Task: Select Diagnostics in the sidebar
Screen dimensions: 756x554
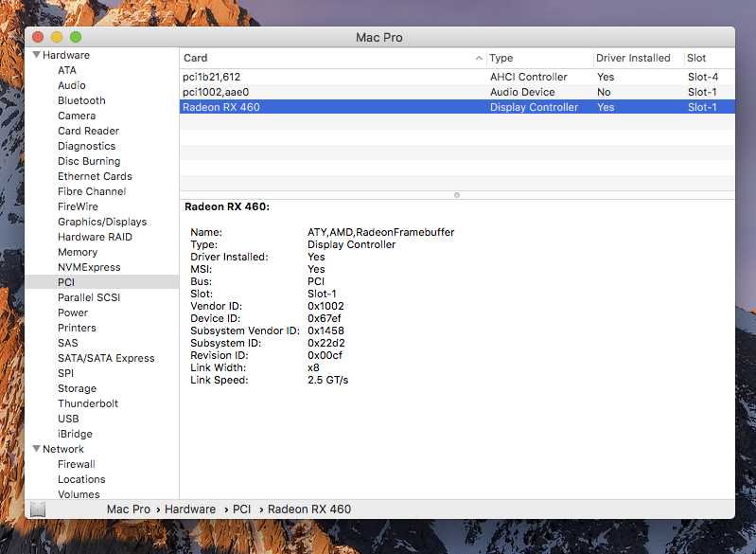Action: pos(87,146)
